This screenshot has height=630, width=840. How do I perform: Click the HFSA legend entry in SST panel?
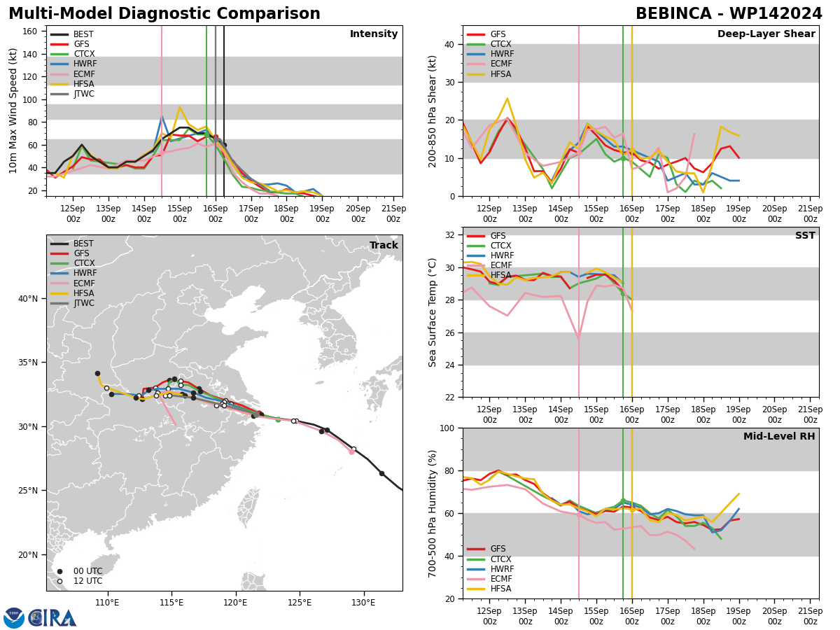tap(490, 276)
